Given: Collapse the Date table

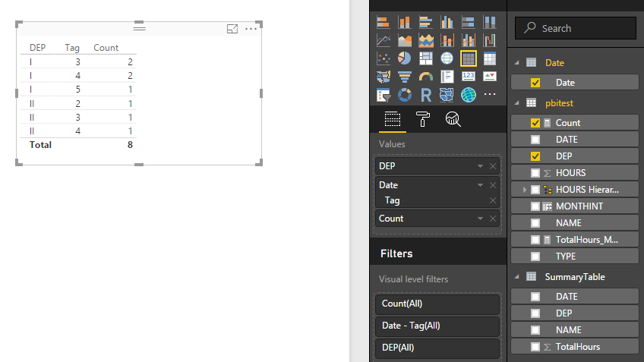Looking at the screenshot, I should (x=517, y=63).
